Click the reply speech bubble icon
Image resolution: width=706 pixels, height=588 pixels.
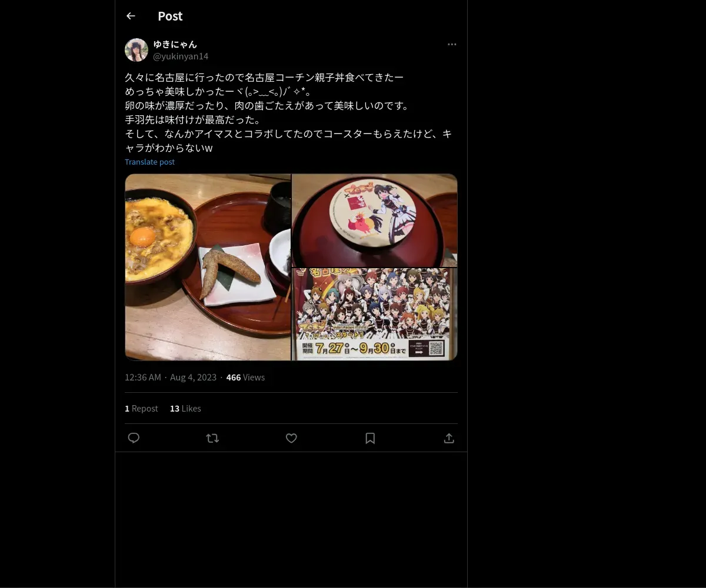[x=134, y=438]
